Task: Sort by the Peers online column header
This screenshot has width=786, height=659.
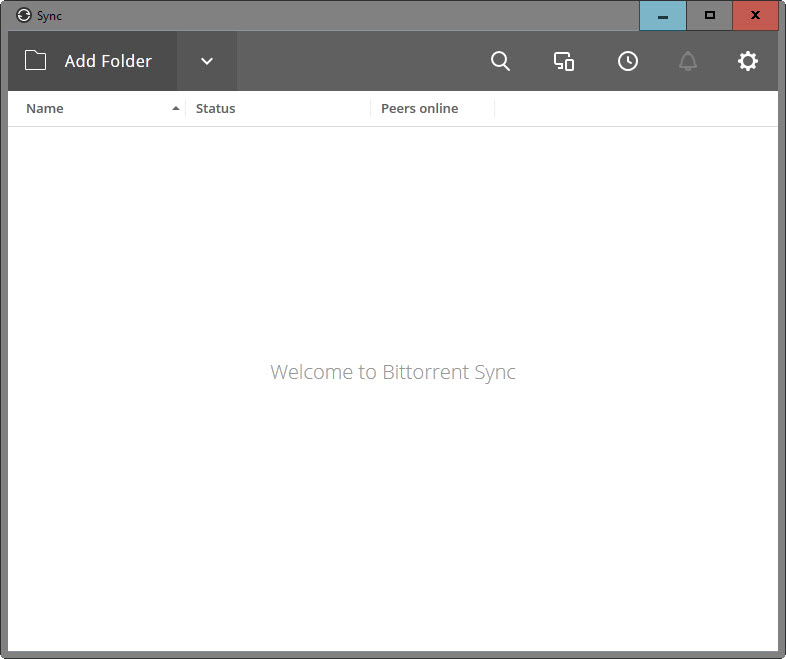Action: [x=433, y=108]
